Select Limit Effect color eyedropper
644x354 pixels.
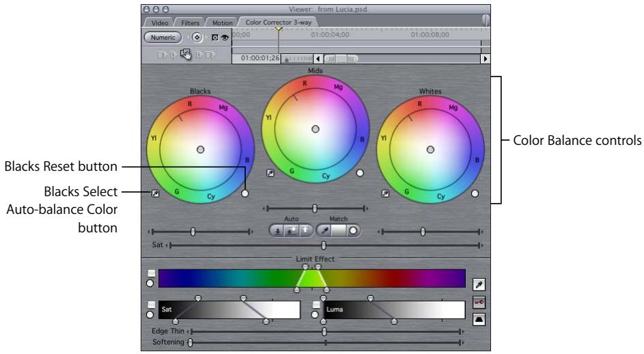click(479, 284)
